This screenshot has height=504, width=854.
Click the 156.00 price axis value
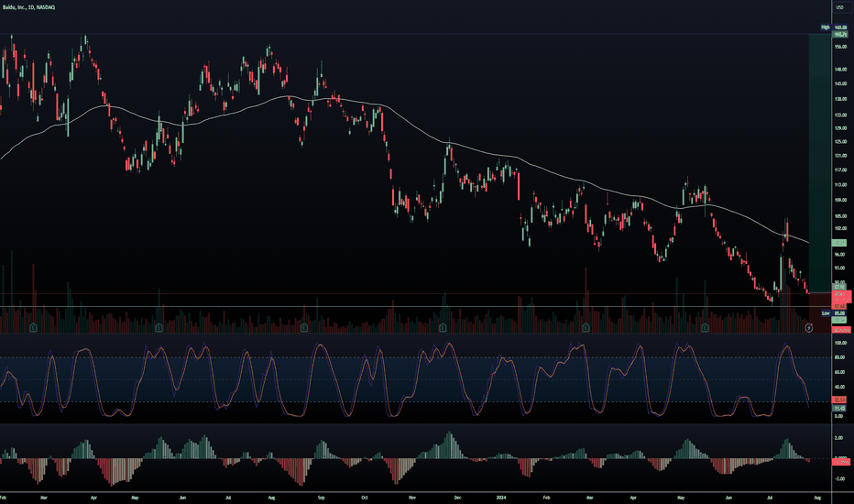point(840,47)
